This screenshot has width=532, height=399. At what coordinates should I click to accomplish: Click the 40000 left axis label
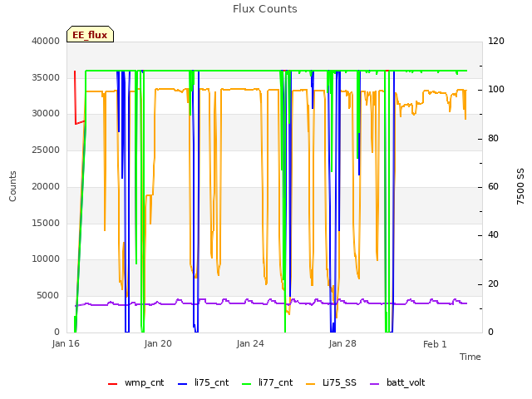click(46, 41)
